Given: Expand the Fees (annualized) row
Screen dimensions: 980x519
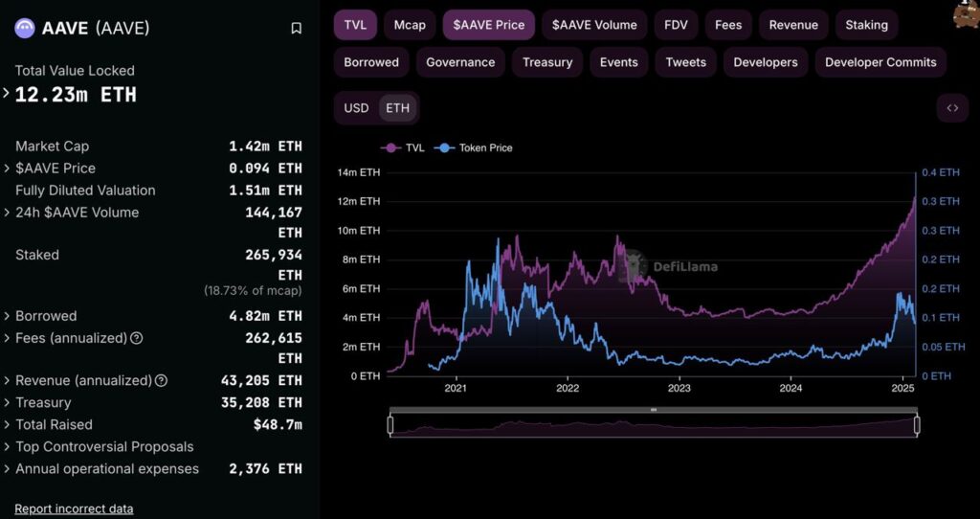Looking at the screenshot, I should point(7,338).
